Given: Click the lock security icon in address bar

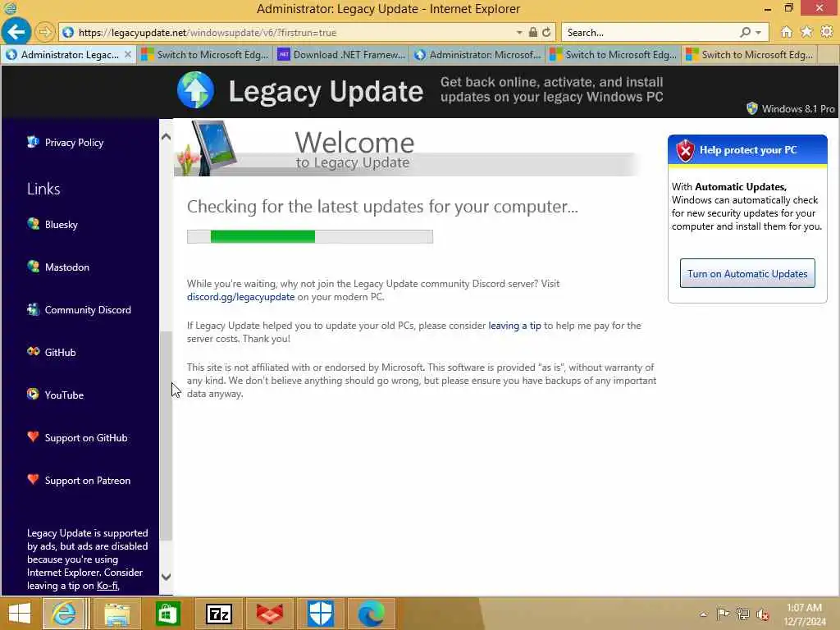Looking at the screenshot, I should click(533, 33).
